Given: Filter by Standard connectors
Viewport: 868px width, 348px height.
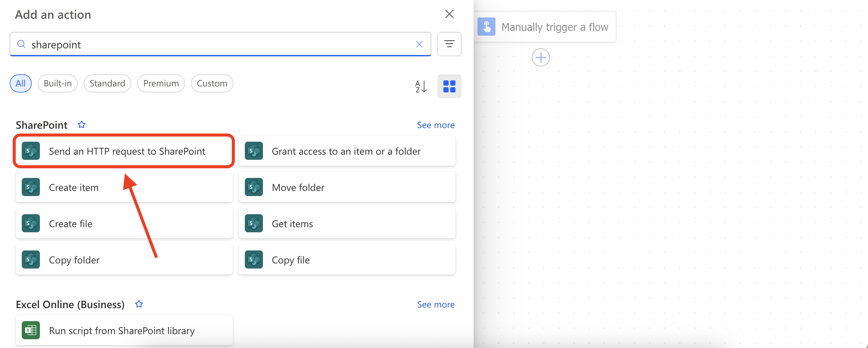Looking at the screenshot, I should pyautogui.click(x=107, y=83).
